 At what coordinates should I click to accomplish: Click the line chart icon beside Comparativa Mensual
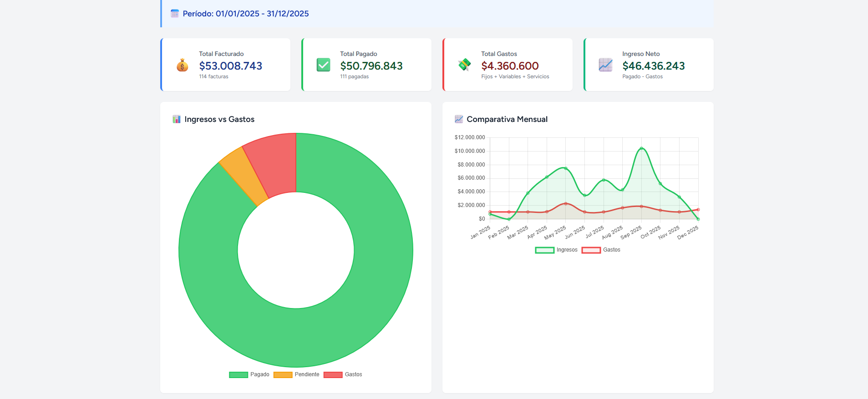coord(459,119)
